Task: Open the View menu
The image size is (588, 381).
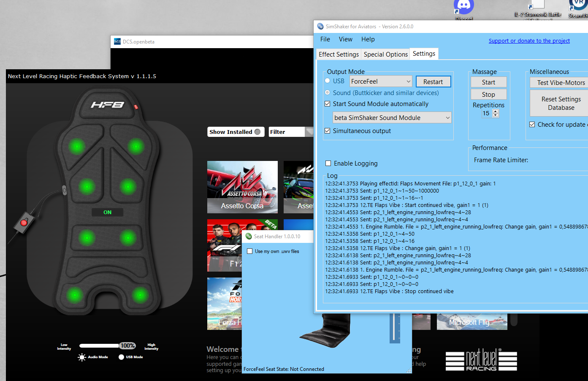Action: click(x=345, y=39)
